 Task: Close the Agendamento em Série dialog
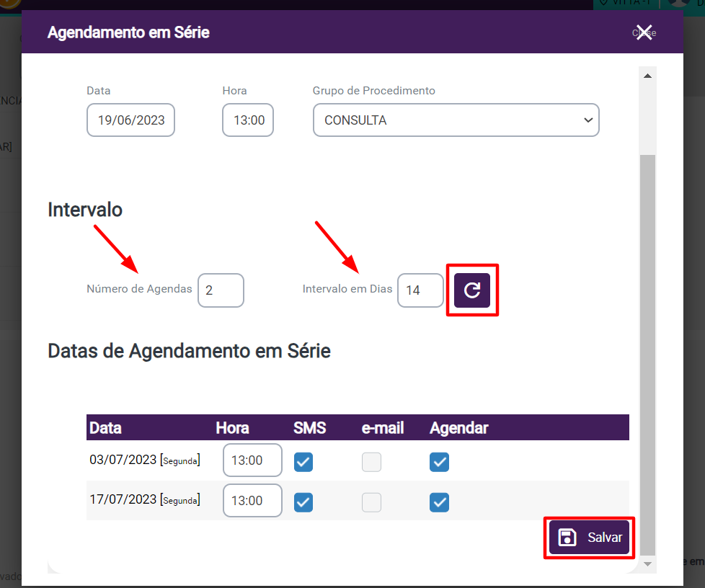click(x=644, y=32)
